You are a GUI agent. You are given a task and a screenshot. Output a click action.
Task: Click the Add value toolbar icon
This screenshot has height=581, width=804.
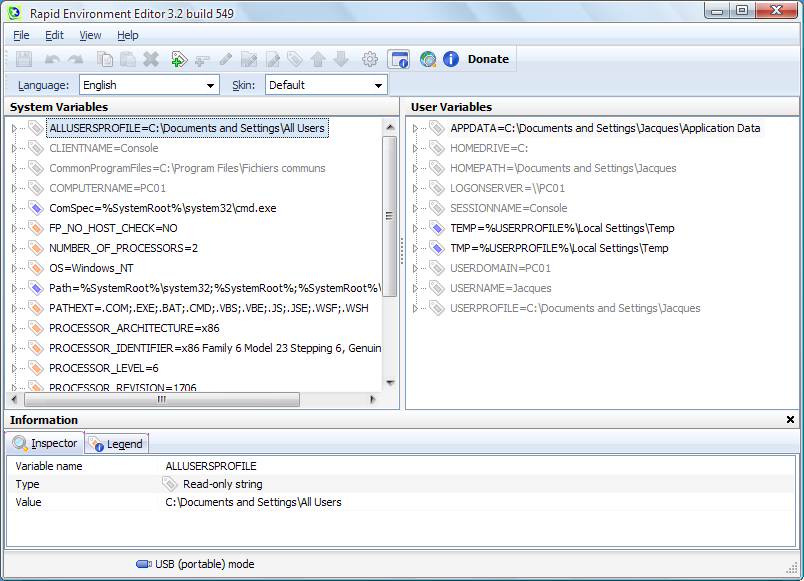(202, 61)
